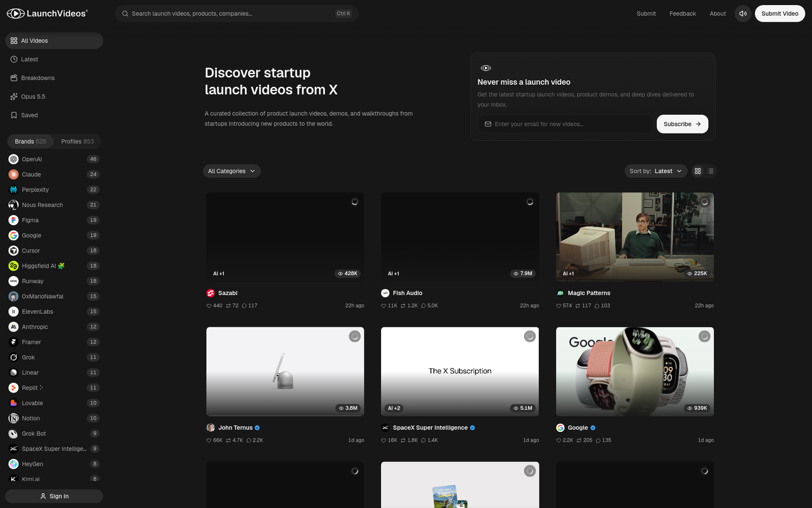Open The X Subscription video thumbnail
812x508 pixels.
pos(460,371)
